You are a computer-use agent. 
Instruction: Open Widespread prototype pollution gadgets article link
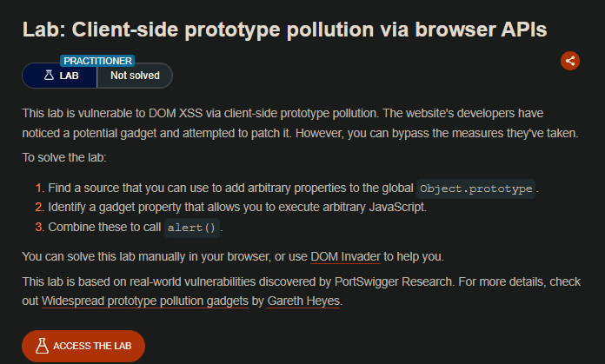(145, 301)
